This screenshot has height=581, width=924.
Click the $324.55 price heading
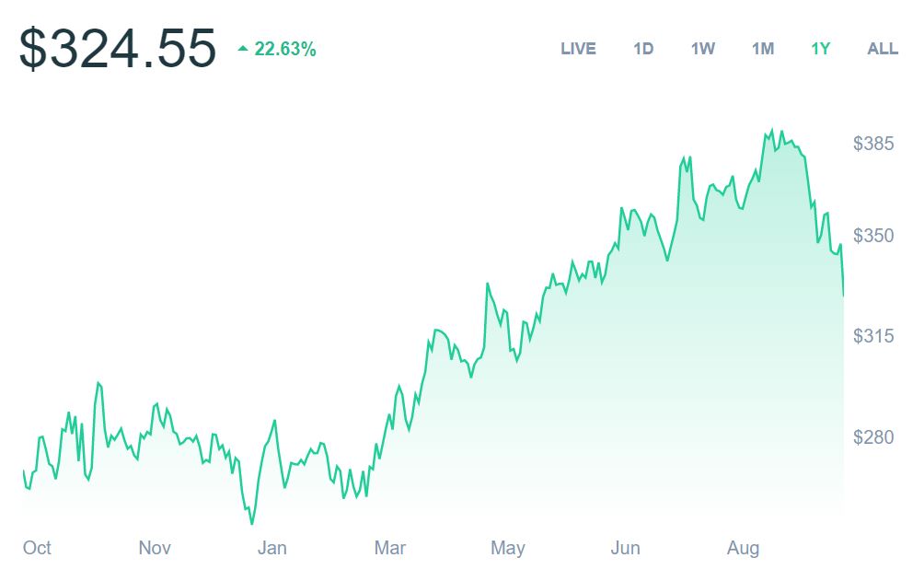(118, 49)
